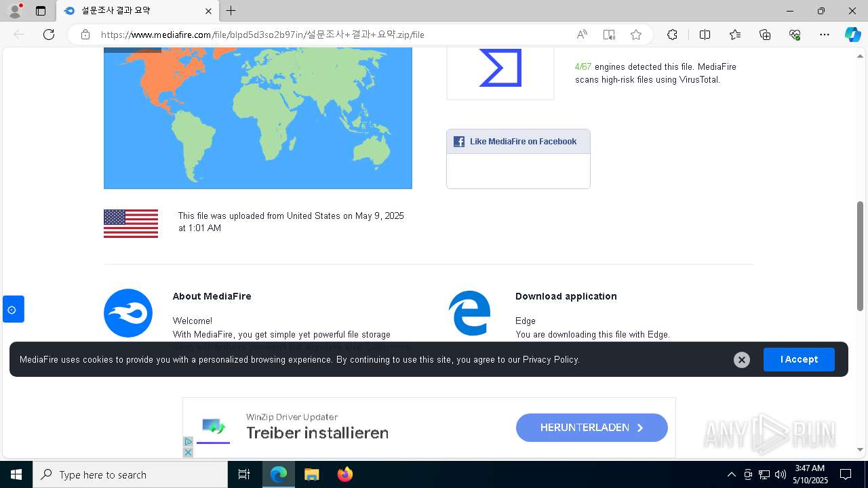Click the world map upload location image

pos(258,119)
